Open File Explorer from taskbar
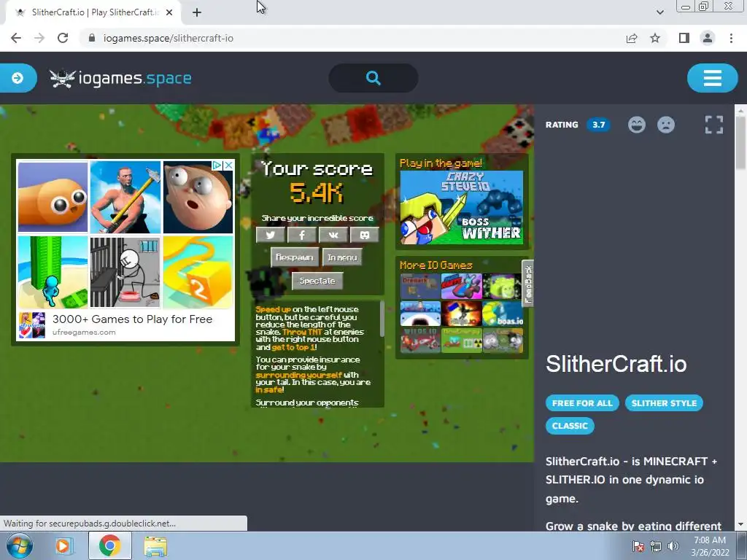Screen dimensions: 747x560 click(155, 545)
